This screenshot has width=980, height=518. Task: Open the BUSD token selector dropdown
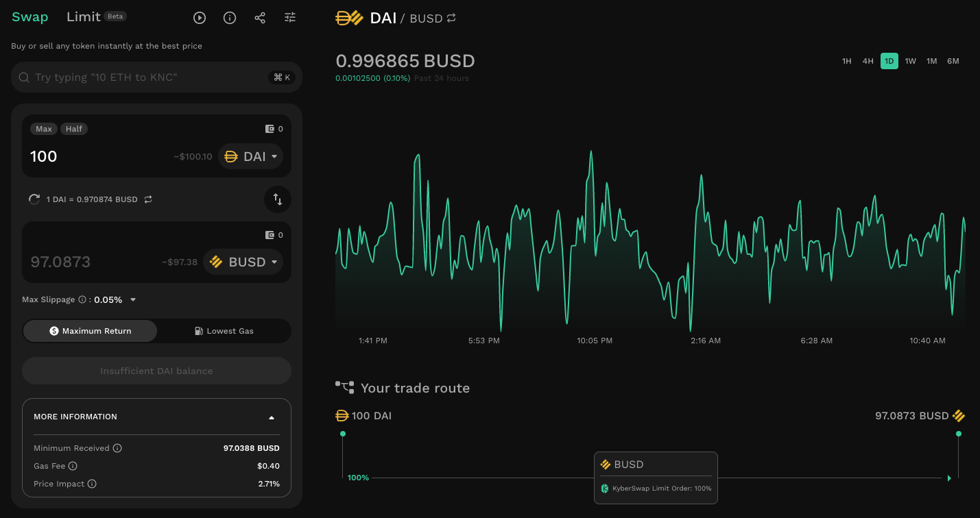point(243,262)
